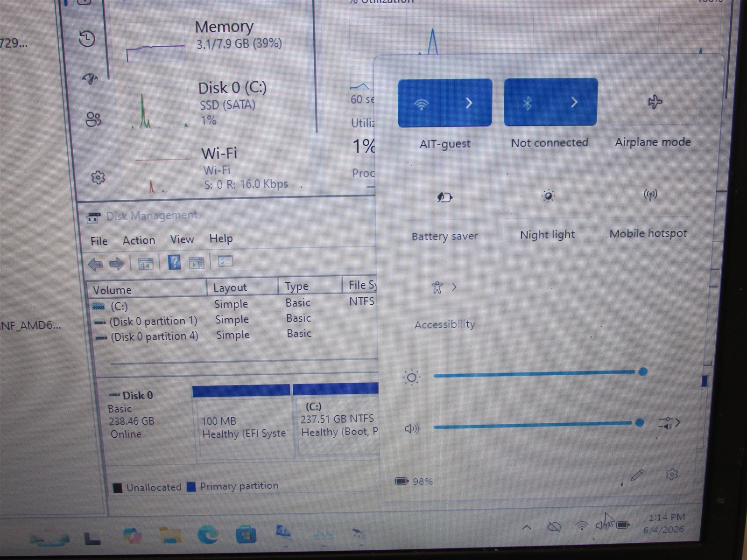Click the Task View taskbar icon

[x=92, y=539]
